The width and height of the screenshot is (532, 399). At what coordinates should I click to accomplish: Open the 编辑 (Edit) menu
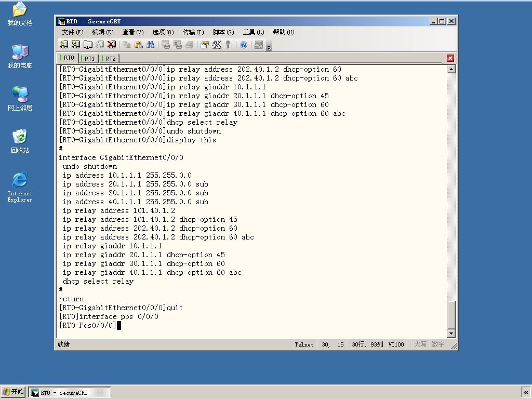point(103,32)
